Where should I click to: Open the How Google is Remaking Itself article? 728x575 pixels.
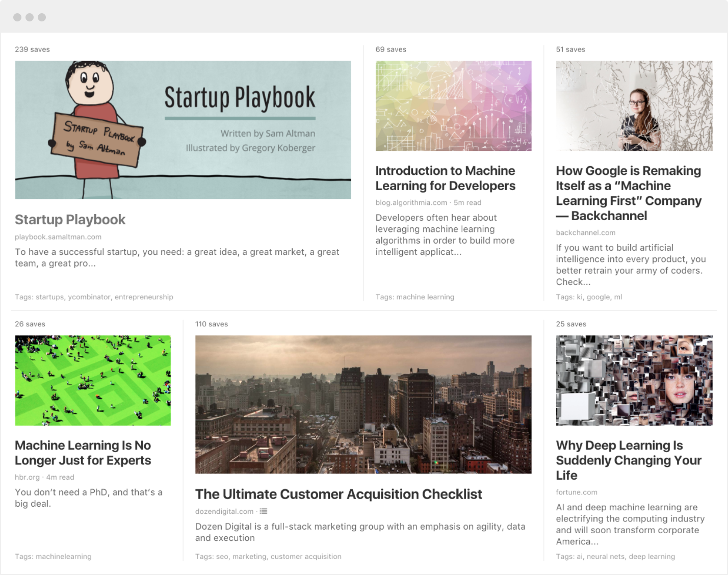point(629,193)
